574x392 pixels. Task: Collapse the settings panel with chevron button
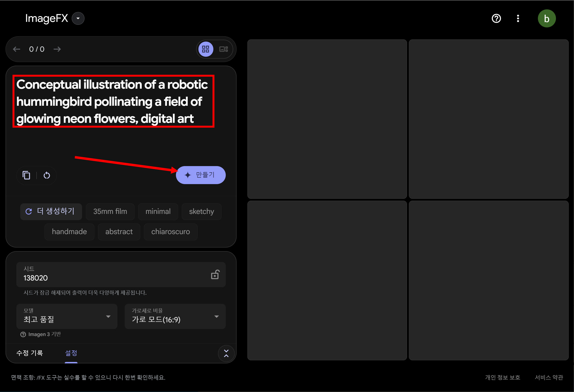click(x=226, y=353)
